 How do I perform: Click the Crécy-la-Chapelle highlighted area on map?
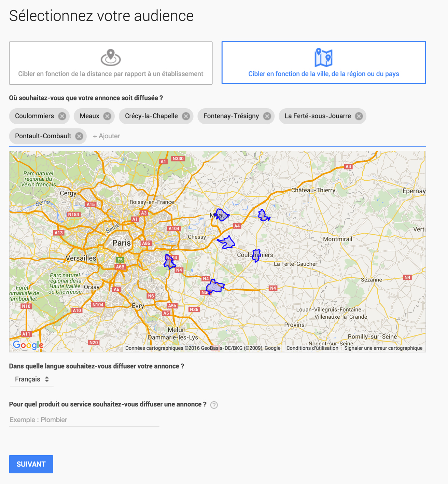click(x=227, y=243)
